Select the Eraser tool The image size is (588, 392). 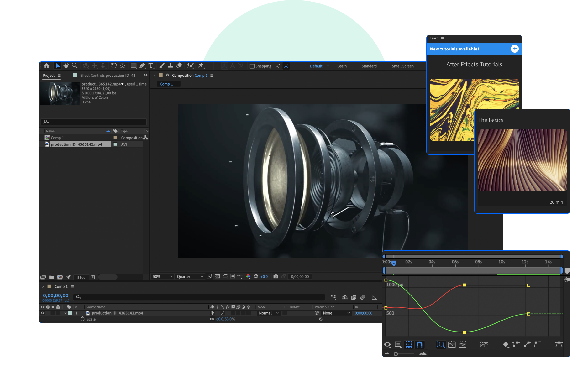click(x=179, y=66)
